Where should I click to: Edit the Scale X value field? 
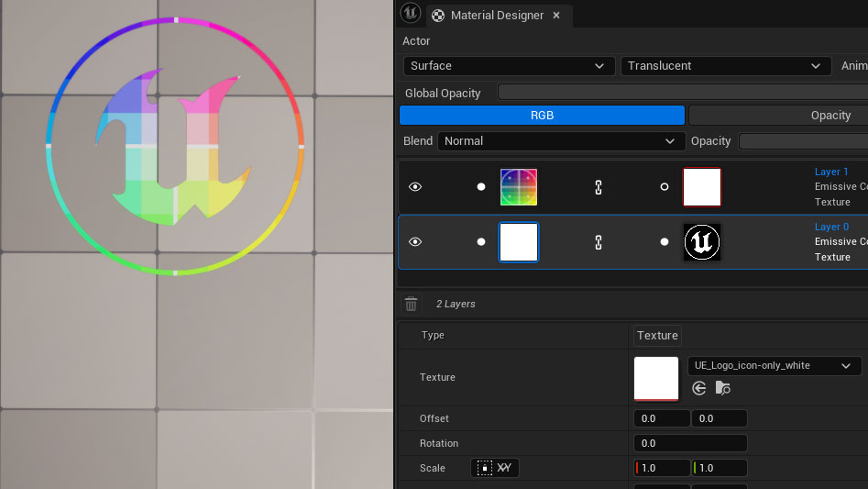pos(662,468)
